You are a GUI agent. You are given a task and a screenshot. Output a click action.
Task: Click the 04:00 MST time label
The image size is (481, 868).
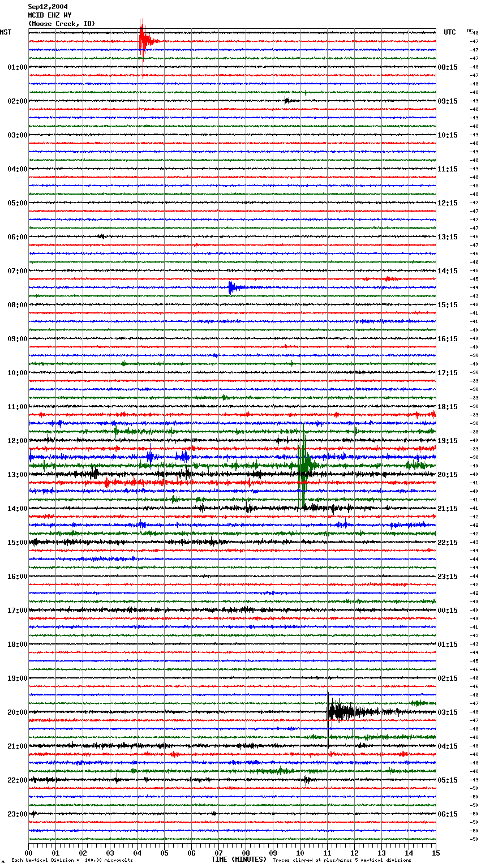coord(17,169)
